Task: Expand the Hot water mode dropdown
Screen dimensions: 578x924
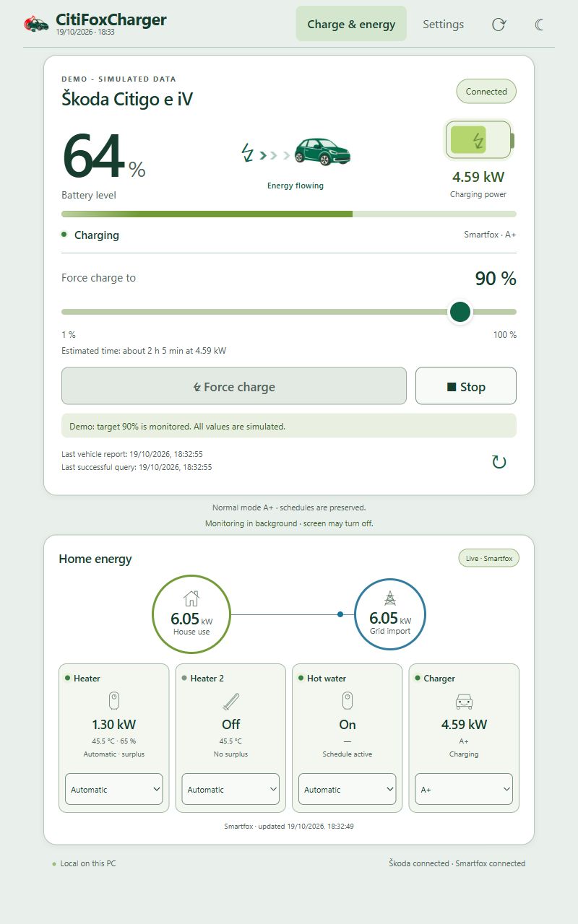Action: (x=348, y=790)
